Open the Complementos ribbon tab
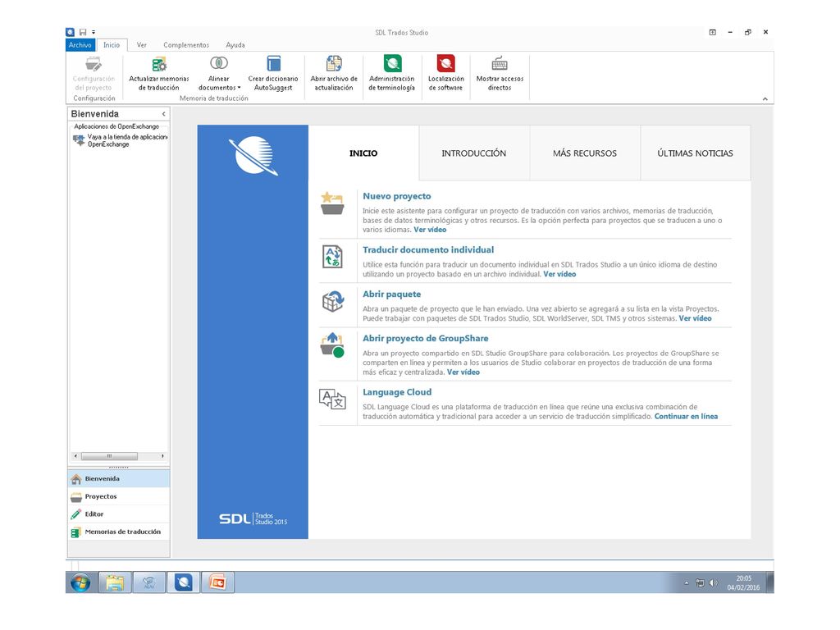840x630 pixels. tap(186, 45)
